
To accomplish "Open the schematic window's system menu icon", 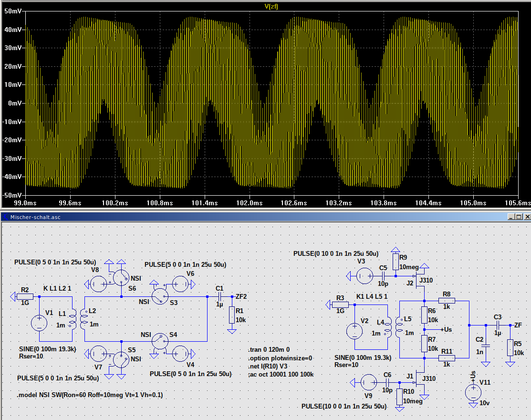I will 5,216.
